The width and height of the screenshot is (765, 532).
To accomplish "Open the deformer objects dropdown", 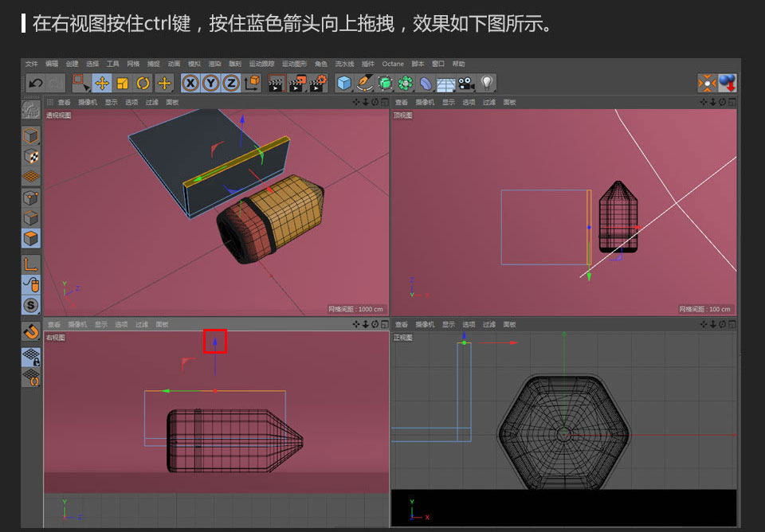I will 425,83.
